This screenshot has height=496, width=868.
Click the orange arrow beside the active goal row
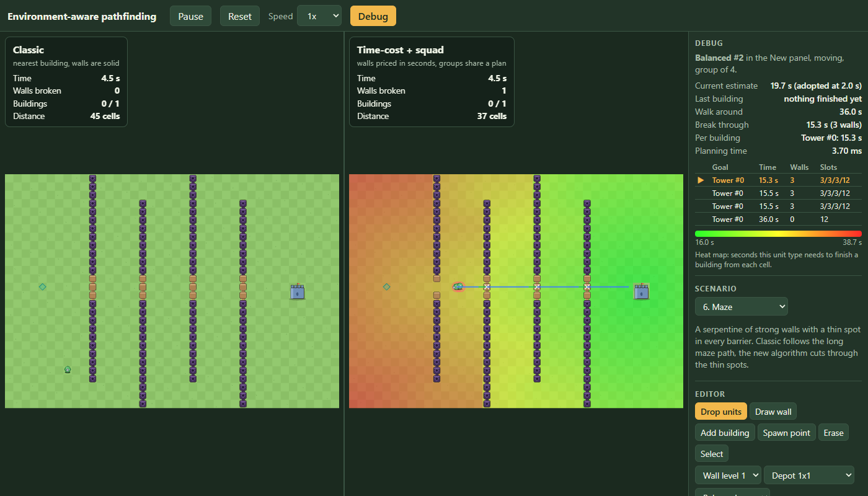pos(701,180)
